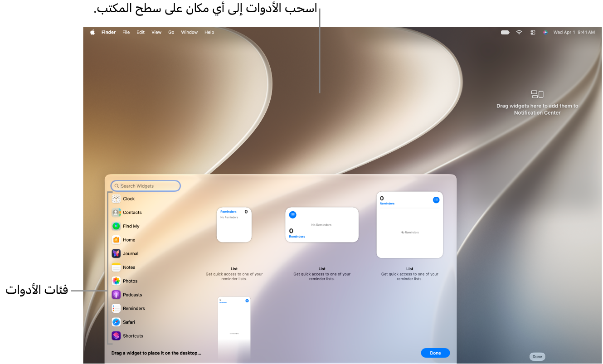
Task: Add the medium wide Reminders List widget
Action: [322, 225]
